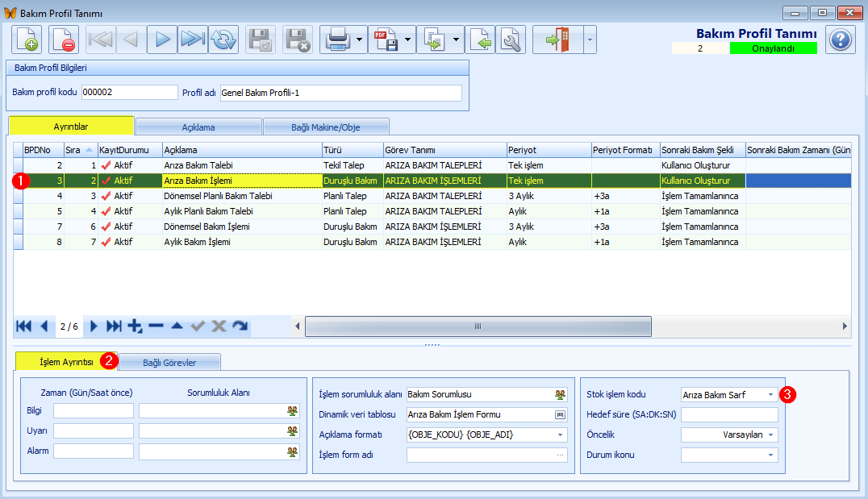This screenshot has height=499, width=868.
Task: Click the Sonraki Bakım Şekli column header
Action: point(703,150)
